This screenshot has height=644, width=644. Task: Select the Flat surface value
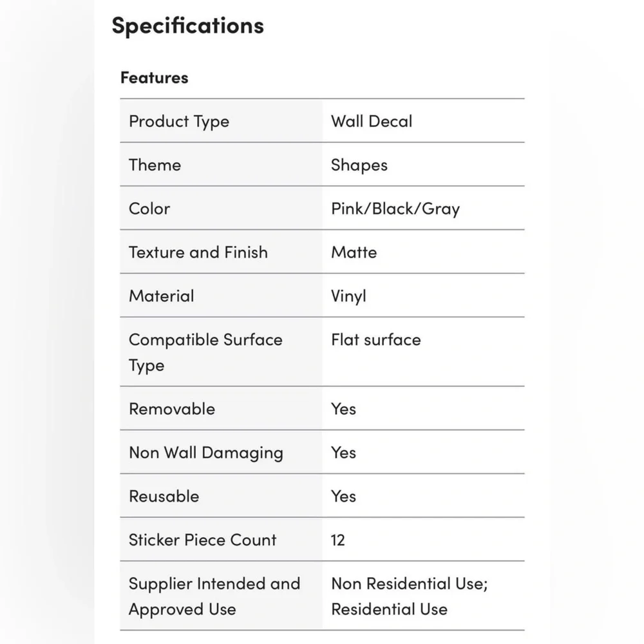click(376, 339)
